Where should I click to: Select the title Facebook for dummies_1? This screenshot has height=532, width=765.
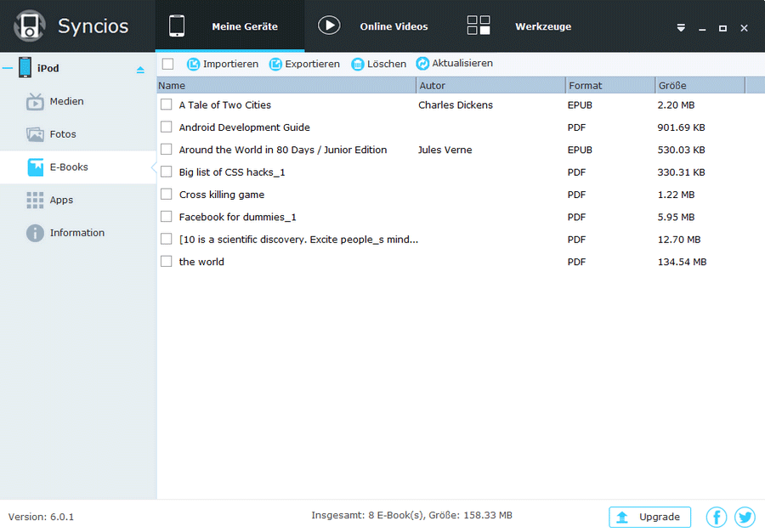click(x=238, y=217)
